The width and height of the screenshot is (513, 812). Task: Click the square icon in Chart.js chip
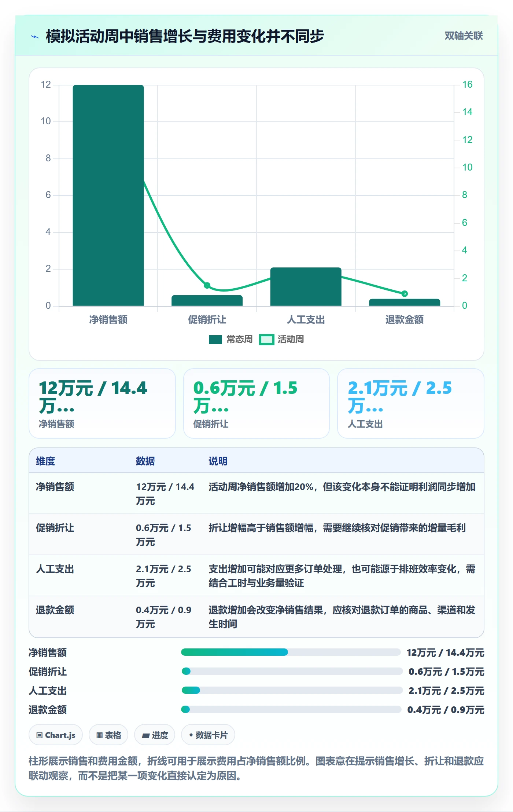pyautogui.click(x=40, y=735)
